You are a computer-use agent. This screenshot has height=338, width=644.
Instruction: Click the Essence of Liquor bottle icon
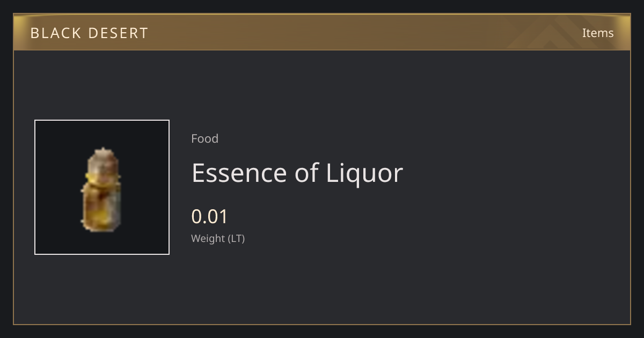101,188
